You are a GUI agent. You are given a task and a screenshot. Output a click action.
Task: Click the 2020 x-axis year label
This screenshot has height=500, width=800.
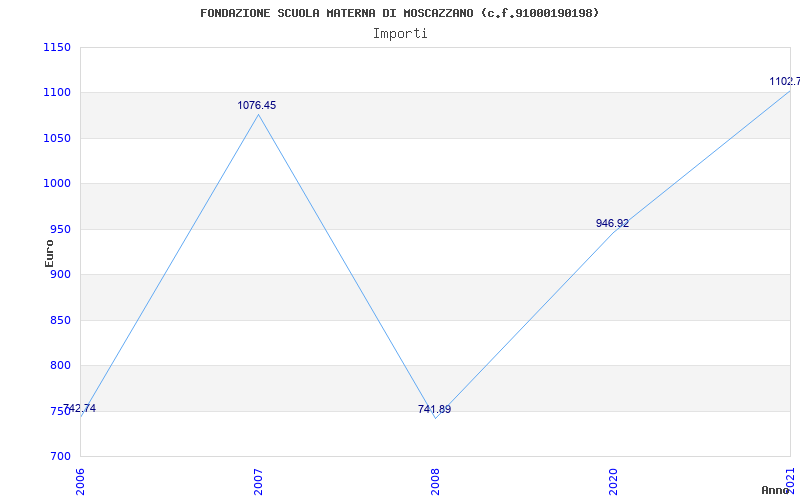point(613,481)
